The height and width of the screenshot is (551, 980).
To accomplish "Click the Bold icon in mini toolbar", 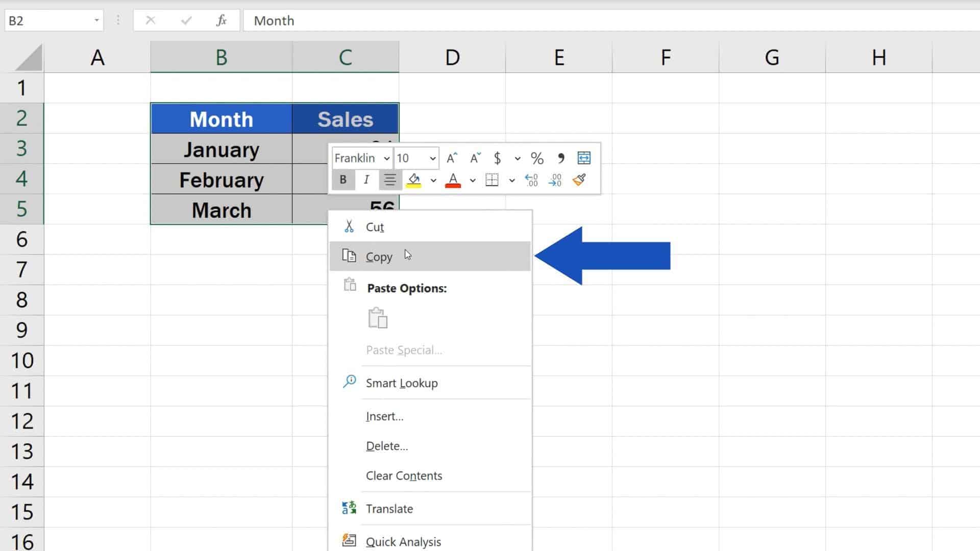I will point(342,180).
